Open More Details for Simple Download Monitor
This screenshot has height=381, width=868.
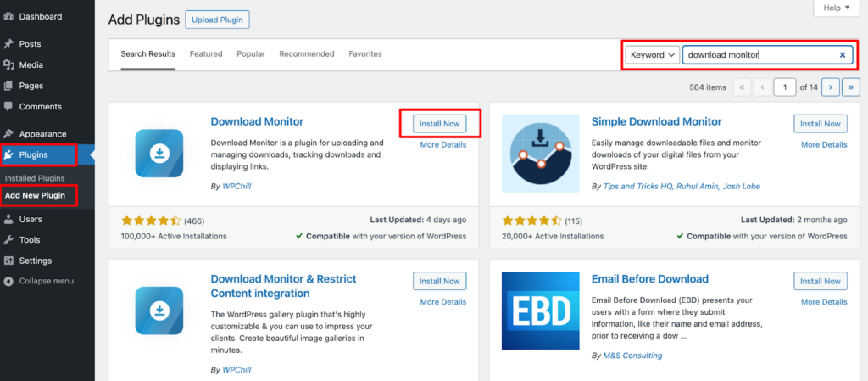pyautogui.click(x=824, y=144)
